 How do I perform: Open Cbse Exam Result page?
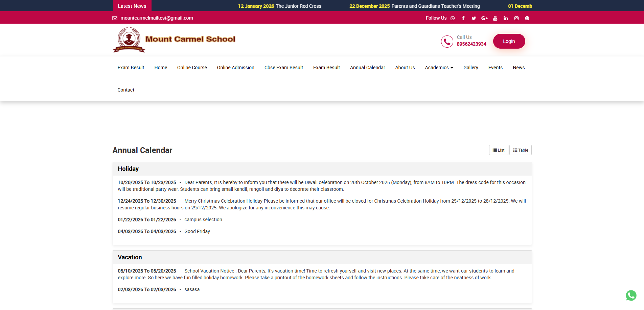[x=283, y=68]
